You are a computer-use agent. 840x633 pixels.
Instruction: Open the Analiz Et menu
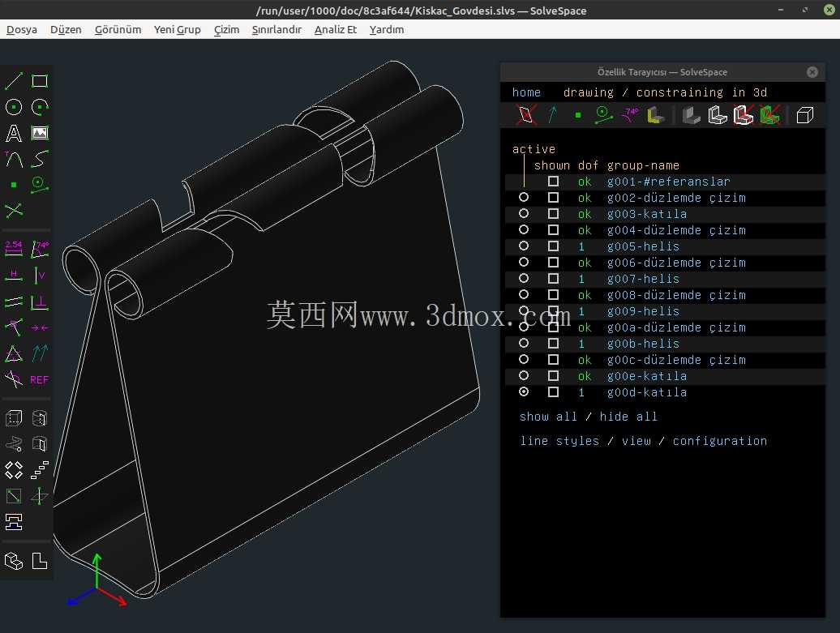[x=336, y=29]
